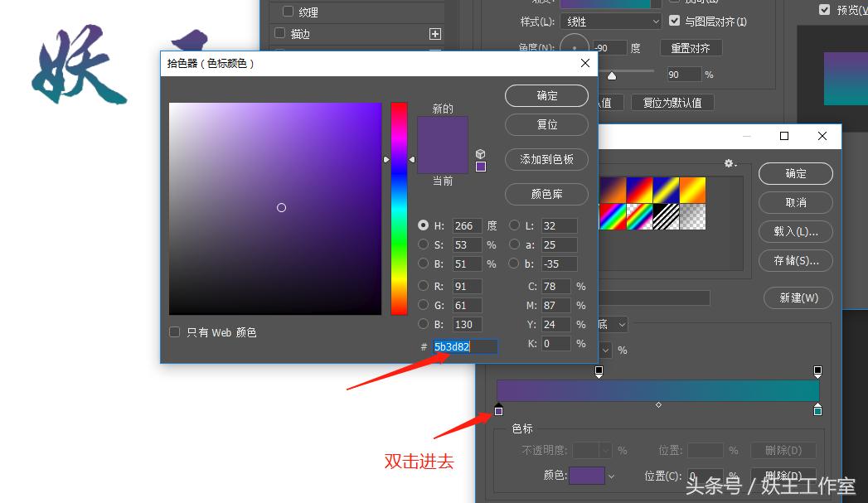Uncheck the 预览 checkbox
This screenshot has height=503, width=868.
point(823,10)
